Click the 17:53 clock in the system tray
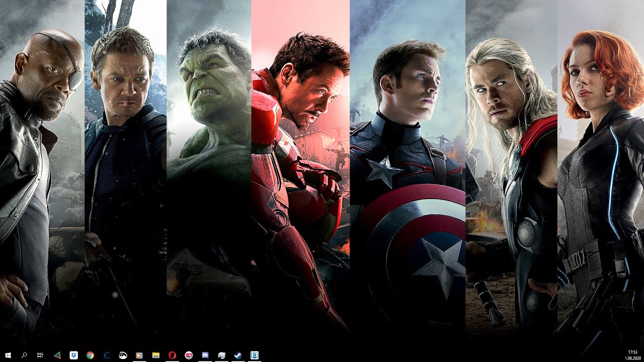The image size is (644, 362). (x=632, y=352)
